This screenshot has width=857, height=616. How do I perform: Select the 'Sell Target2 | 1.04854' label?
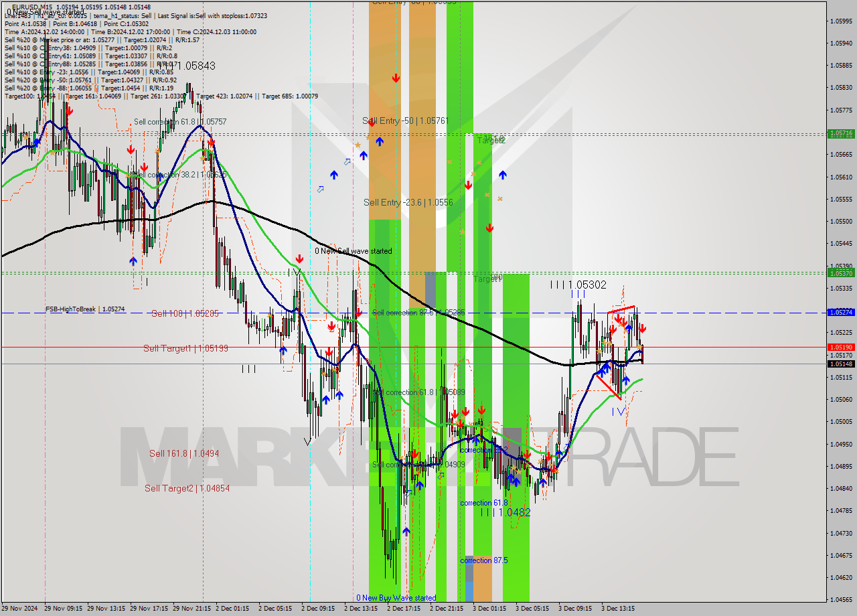187,488
